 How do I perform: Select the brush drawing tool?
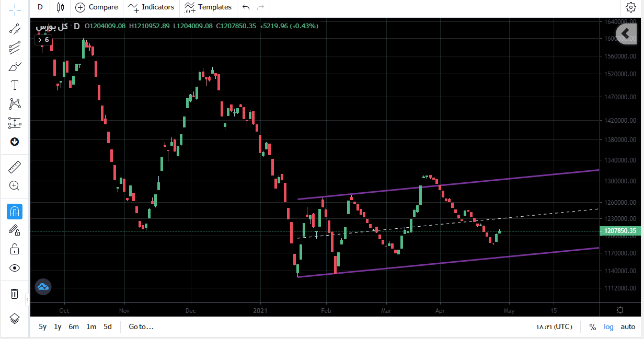tap(15, 66)
